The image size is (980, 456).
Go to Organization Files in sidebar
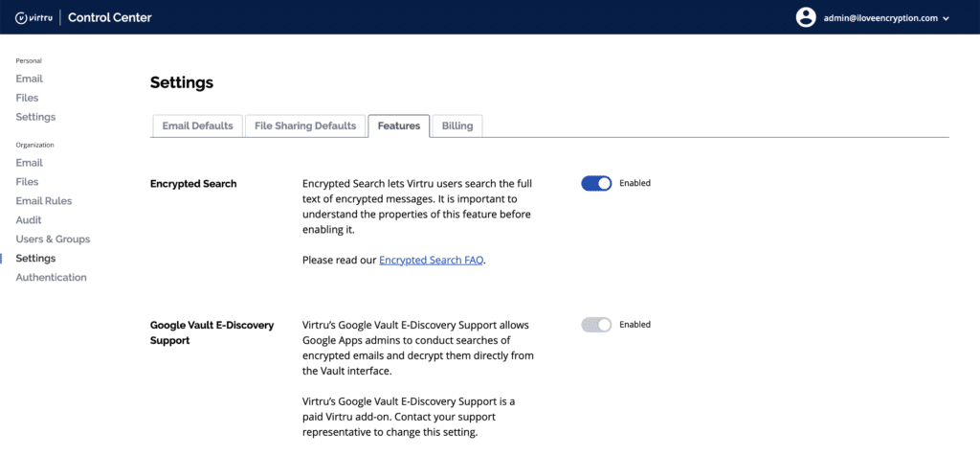[x=27, y=182]
